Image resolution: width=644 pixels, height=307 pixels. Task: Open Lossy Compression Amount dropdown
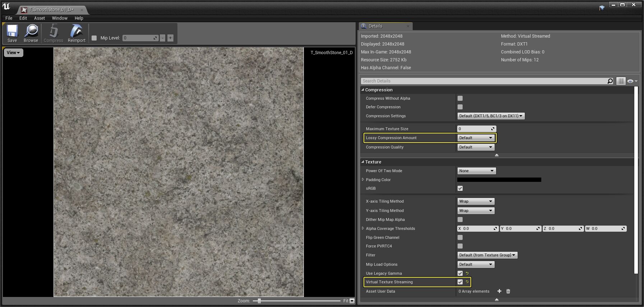click(x=476, y=138)
